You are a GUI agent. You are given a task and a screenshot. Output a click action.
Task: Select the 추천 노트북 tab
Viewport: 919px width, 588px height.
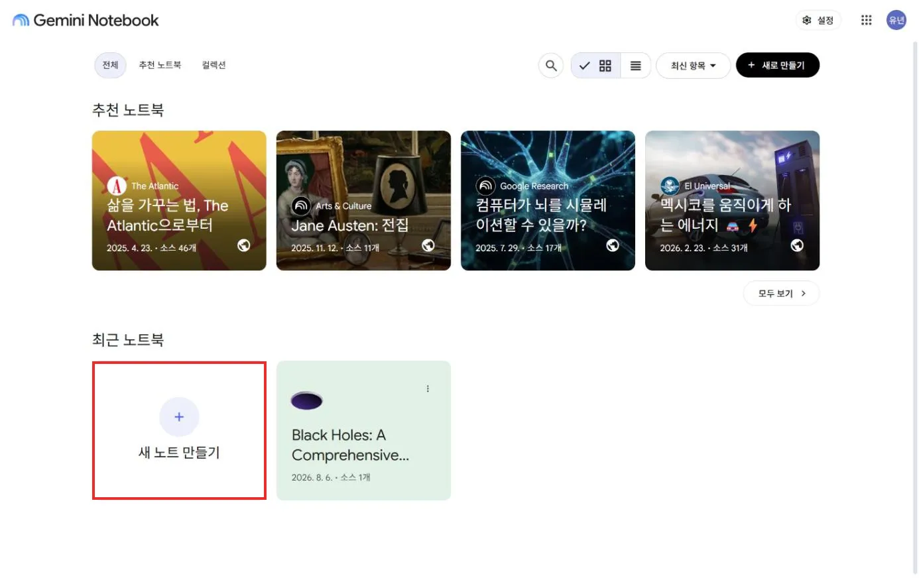tap(160, 65)
